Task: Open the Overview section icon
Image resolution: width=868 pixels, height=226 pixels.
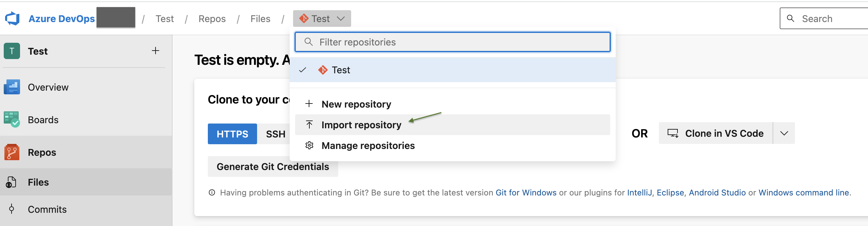Action: click(12, 87)
